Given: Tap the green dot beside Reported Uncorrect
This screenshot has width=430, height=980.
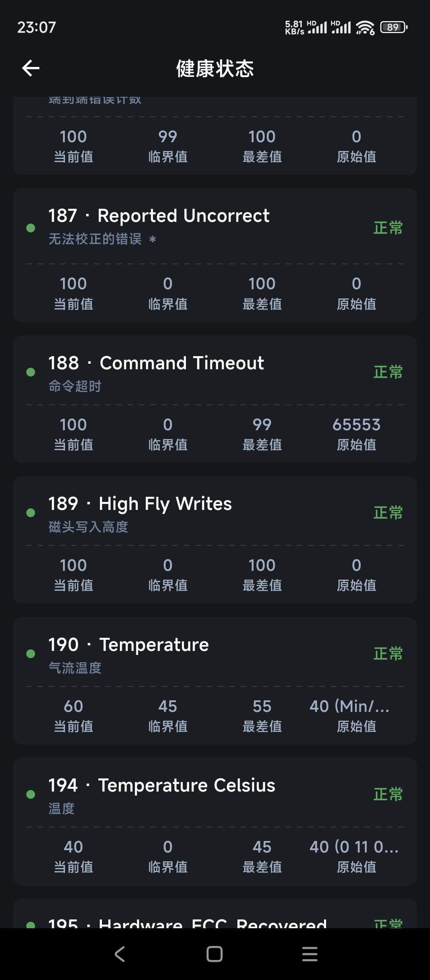Looking at the screenshot, I should click(31, 228).
